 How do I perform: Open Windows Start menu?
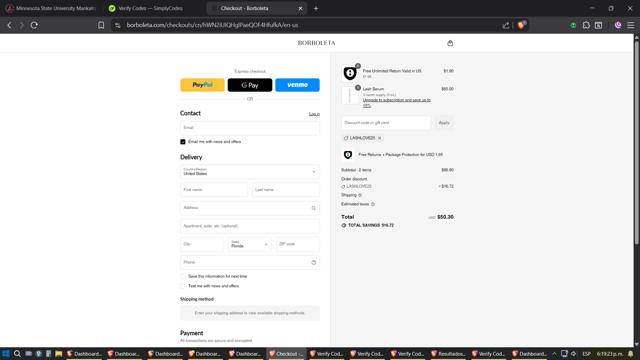6,354
